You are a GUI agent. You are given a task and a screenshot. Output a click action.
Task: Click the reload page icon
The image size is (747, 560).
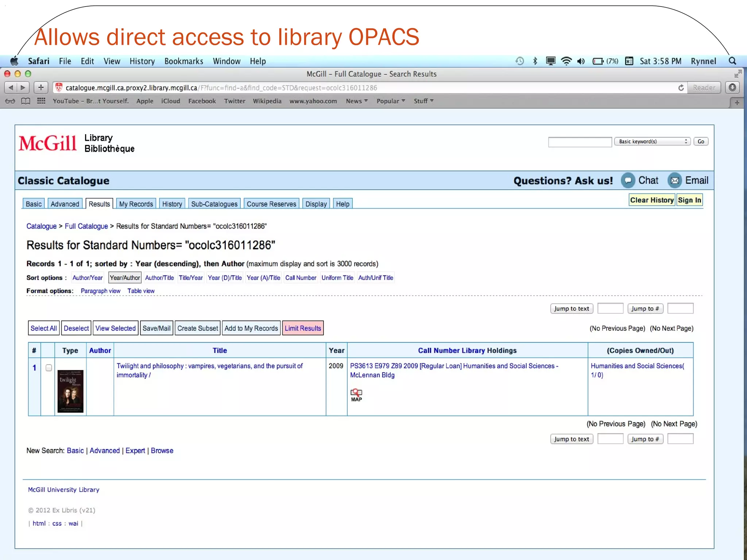coord(681,87)
